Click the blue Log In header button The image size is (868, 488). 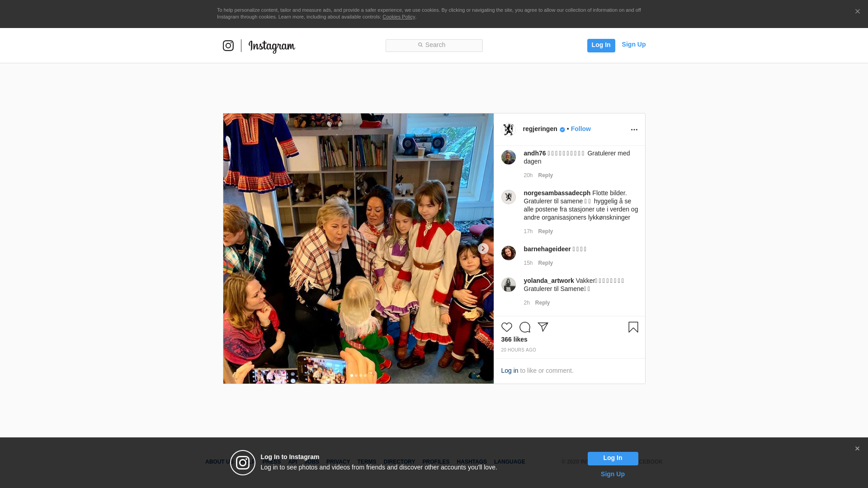tap(601, 45)
